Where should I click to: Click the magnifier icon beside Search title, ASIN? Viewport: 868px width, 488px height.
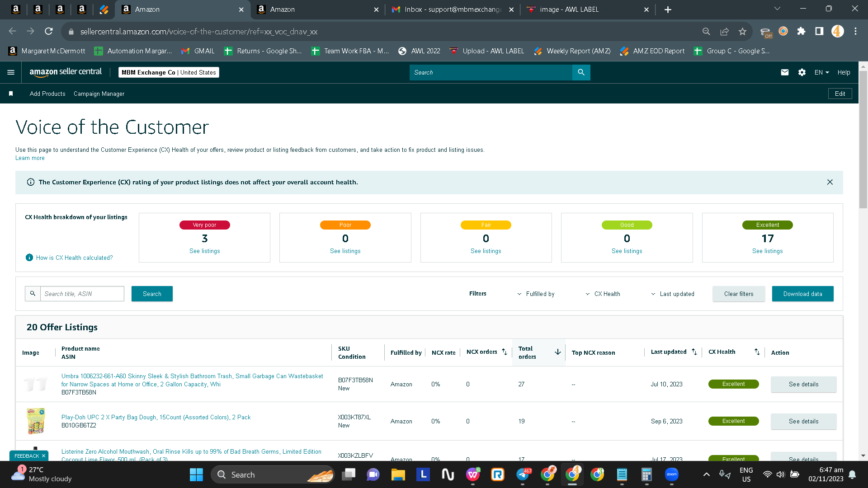point(33,294)
